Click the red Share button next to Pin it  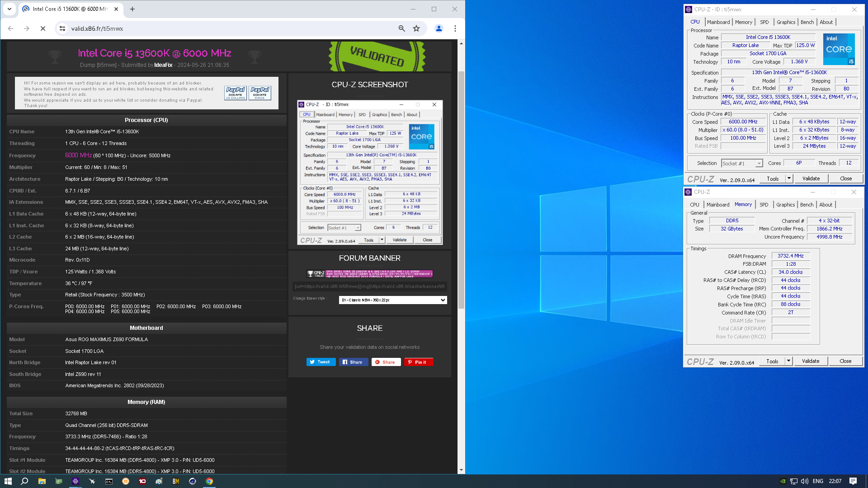coord(386,362)
